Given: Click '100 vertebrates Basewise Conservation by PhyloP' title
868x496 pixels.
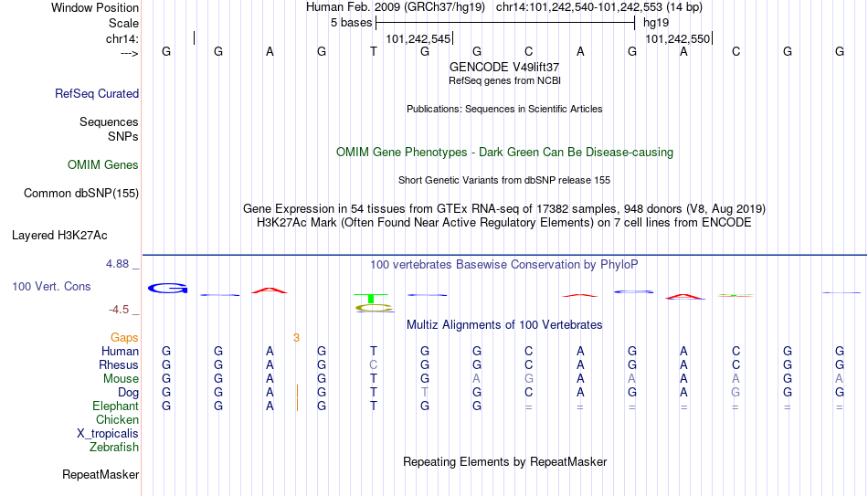Looking at the screenshot, I should point(504,265).
